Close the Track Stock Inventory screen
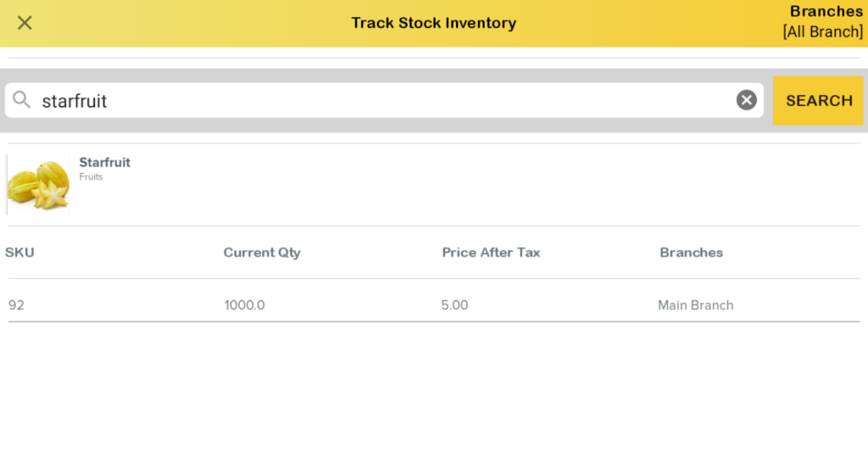This screenshot has height=470, width=868. (25, 23)
